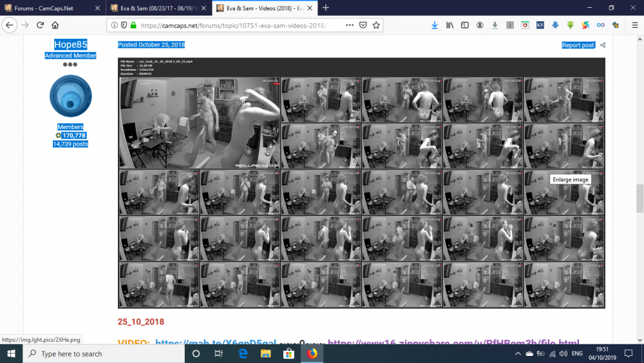Open the Firefox downloads panel

[435, 25]
